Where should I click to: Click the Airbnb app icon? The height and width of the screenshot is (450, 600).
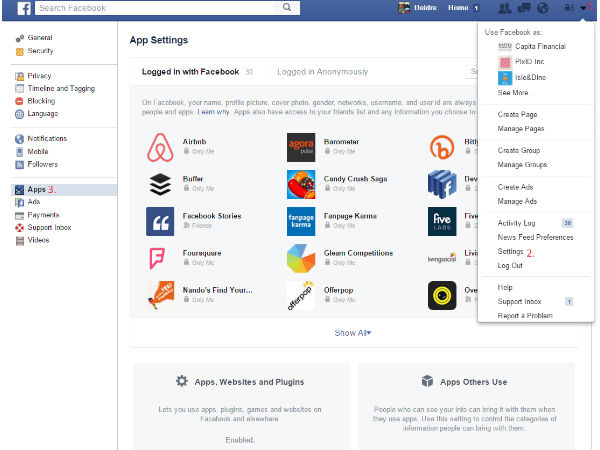(x=160, y=148)
